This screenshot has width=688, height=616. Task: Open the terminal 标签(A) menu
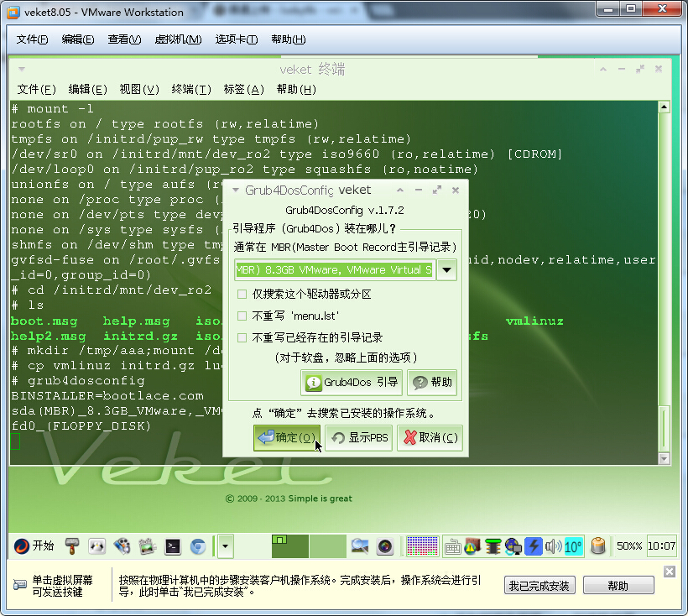[243, 90]
